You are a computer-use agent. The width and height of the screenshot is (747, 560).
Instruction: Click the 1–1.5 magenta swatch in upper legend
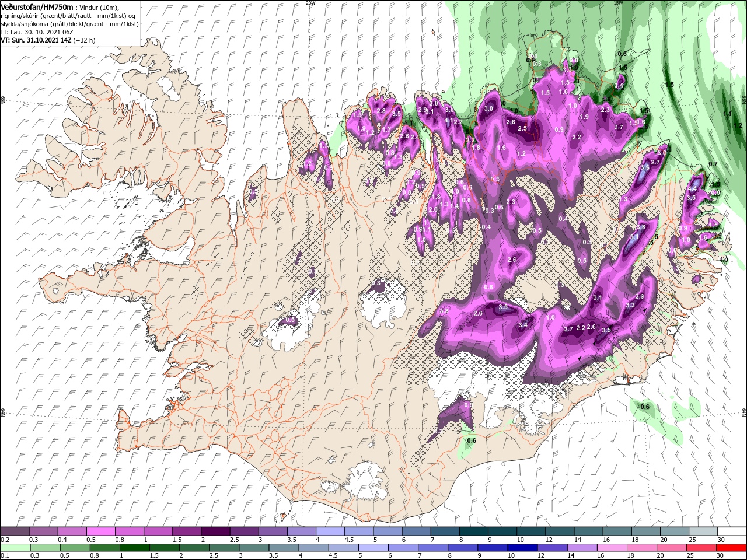(158, 531)
